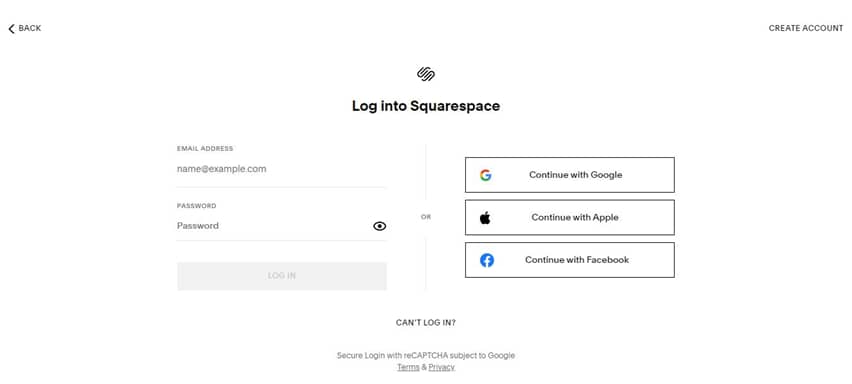Choose Continue with Google text
The image size is (852, 384).
(575, 175)
